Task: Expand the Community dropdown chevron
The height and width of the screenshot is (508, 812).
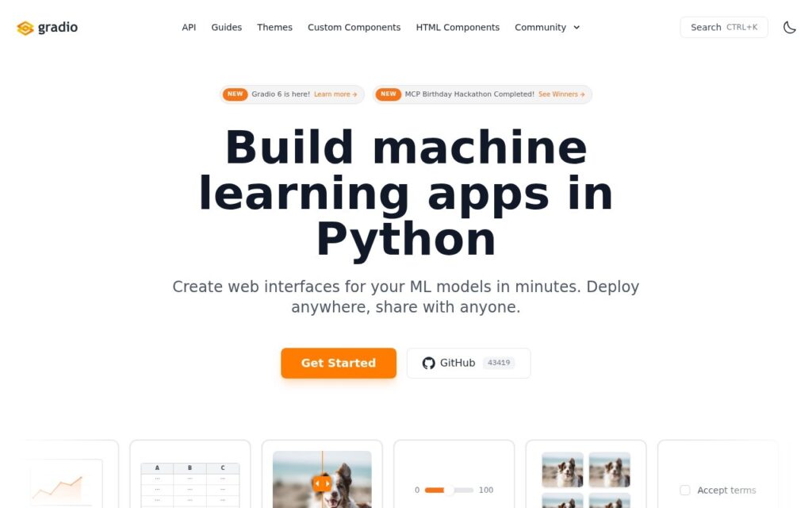Action: click(576, 28)
